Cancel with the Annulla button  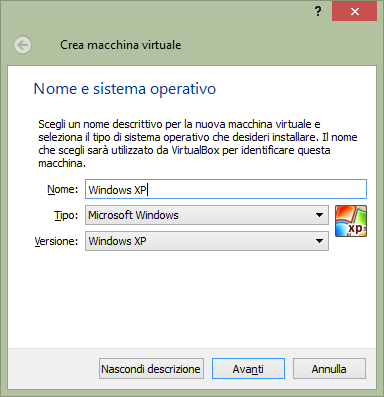(329, 369)
